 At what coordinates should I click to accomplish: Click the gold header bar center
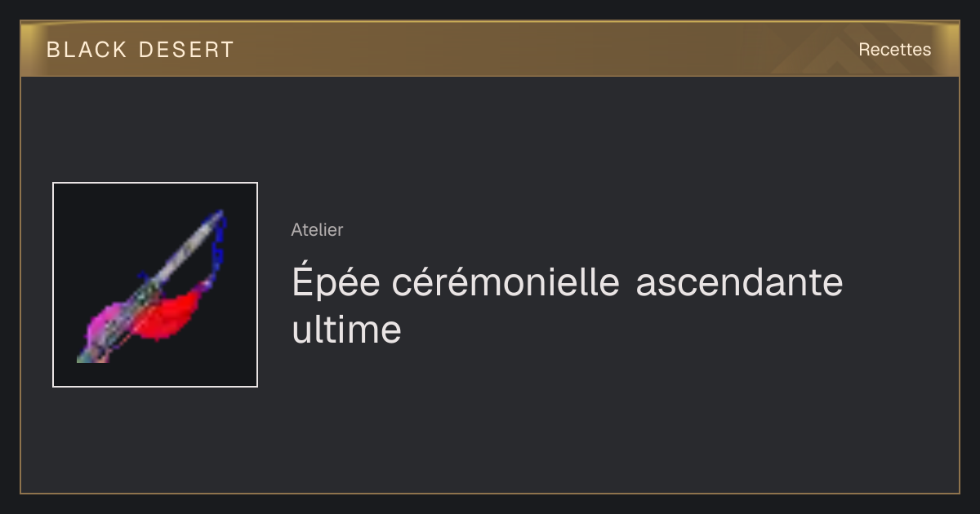(x=490, y=49)
